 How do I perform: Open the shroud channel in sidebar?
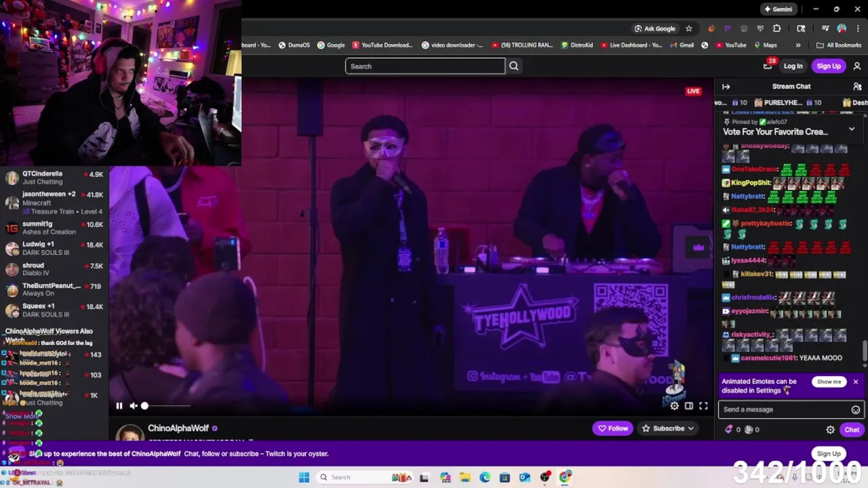[54, 269]
